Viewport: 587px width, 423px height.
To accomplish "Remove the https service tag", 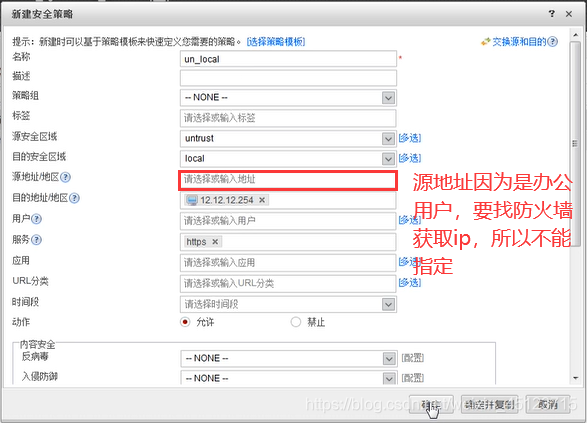I will [215, 242].
